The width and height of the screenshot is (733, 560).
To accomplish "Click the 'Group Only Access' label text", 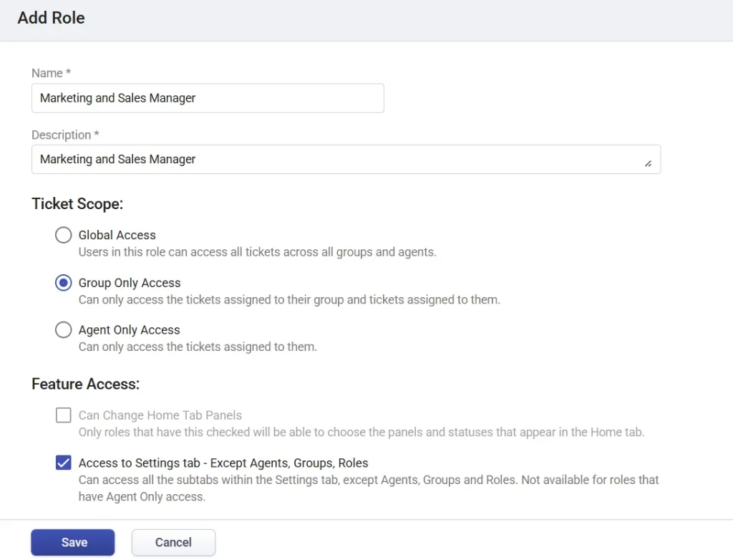I will pos(130,283).
